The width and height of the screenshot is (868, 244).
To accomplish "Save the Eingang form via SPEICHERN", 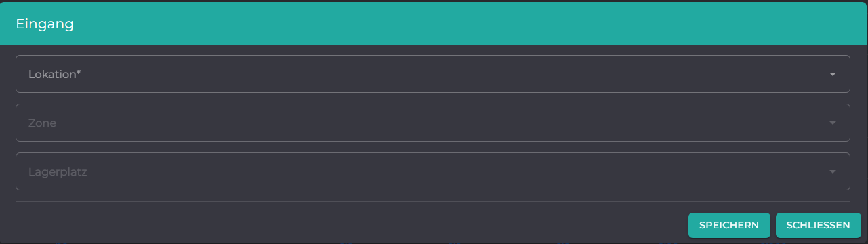I will tap(729, 225).
